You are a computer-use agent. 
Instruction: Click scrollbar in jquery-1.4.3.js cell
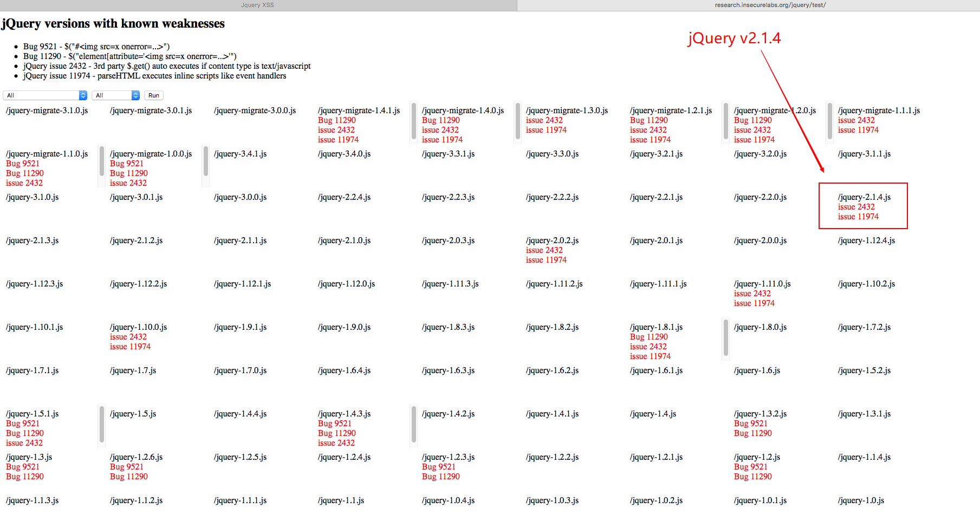(x=414, y=425)
